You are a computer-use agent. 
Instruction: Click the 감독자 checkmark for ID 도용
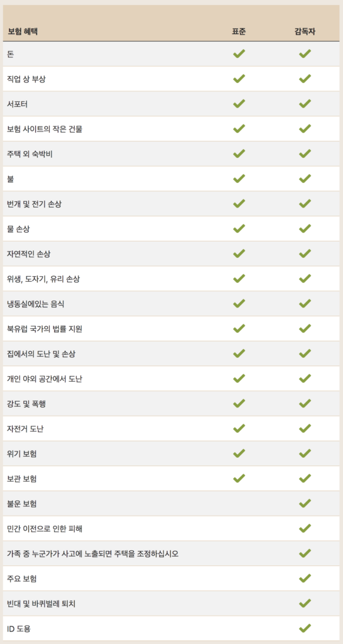click(305, 628)
